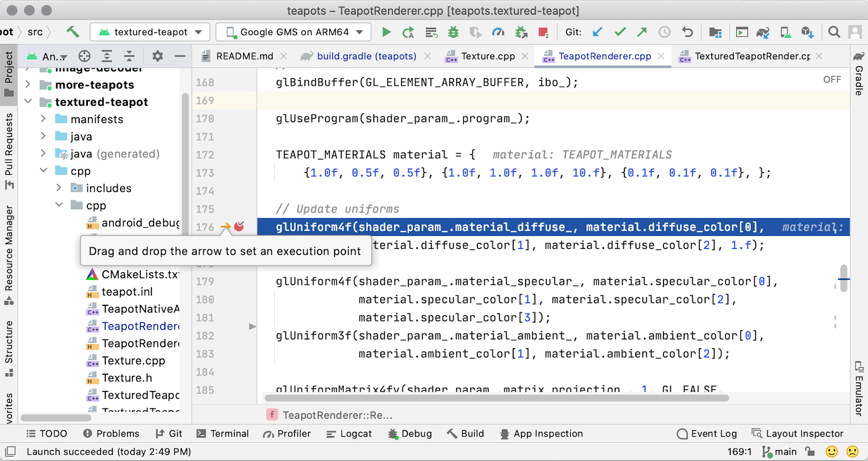Switch to the Texture.cpp editor tab
868x461 pixels.
[487, 56]
